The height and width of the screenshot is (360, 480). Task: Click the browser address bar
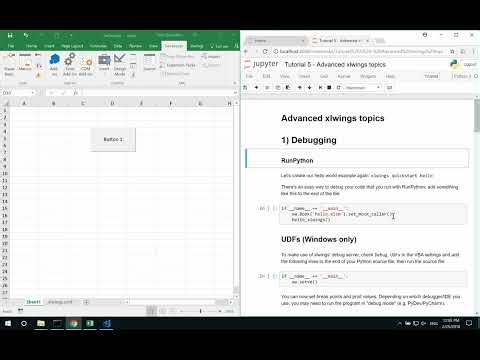360,51
